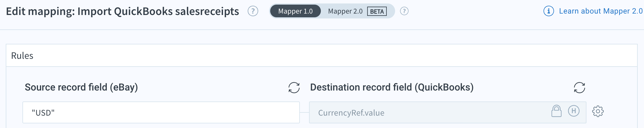
Task: Open Learn about Mapper 2.0 link
Action: click(x=601, y=11)
